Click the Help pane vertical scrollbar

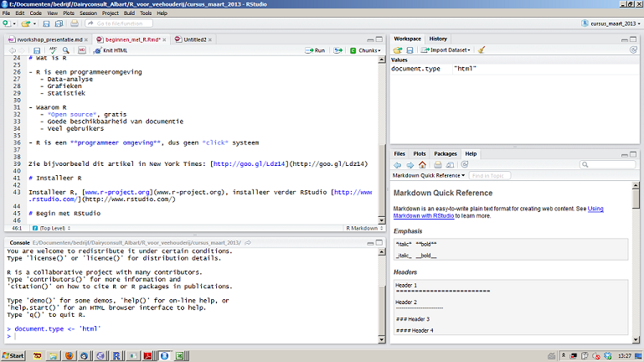coord(636,262)
